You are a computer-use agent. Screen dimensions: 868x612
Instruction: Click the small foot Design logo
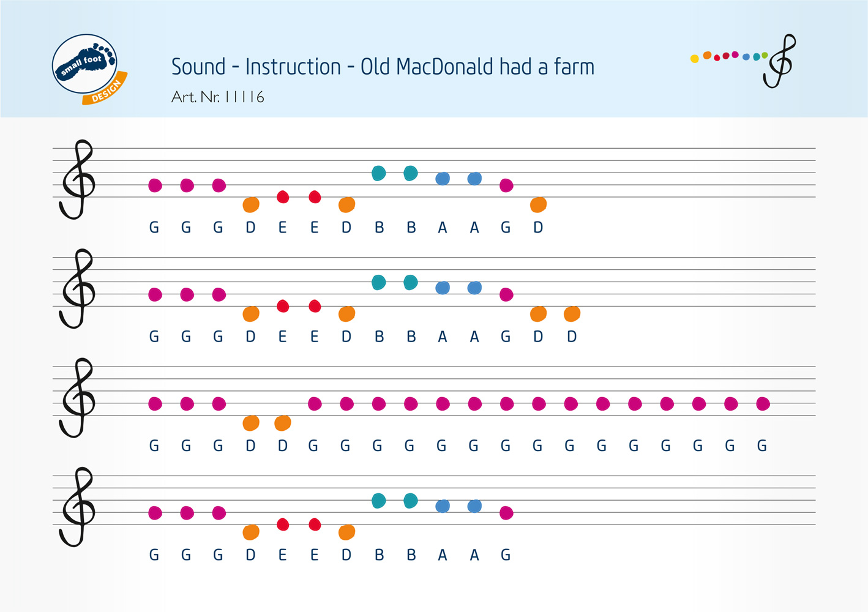coord(88,69)
